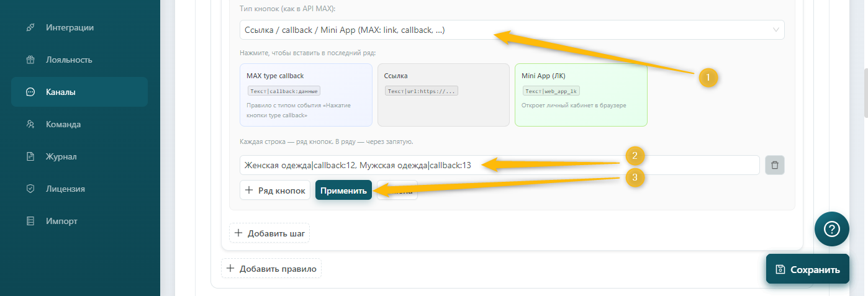
Task: Click the Текст|web_app_lk code sample
Action: tap(551, 91)
